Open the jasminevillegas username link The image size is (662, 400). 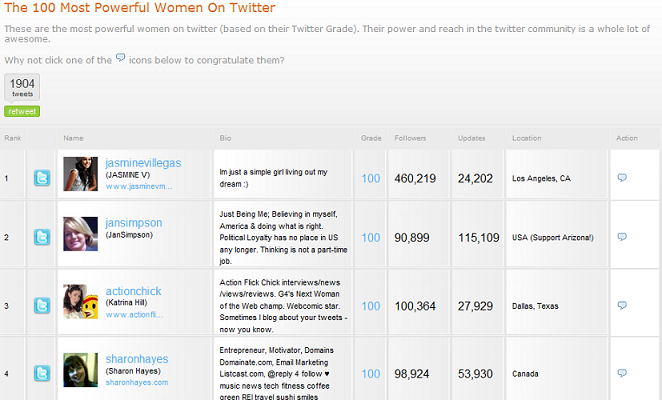coord(143,163)
